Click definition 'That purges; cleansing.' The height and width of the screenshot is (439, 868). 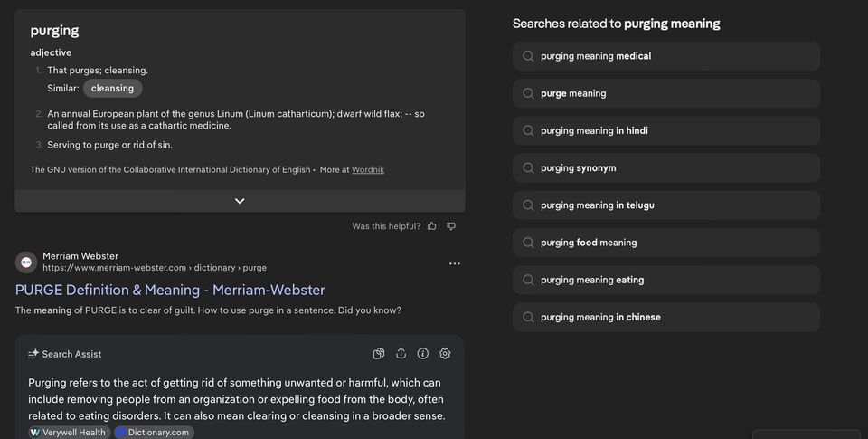[x=98, y=71]
